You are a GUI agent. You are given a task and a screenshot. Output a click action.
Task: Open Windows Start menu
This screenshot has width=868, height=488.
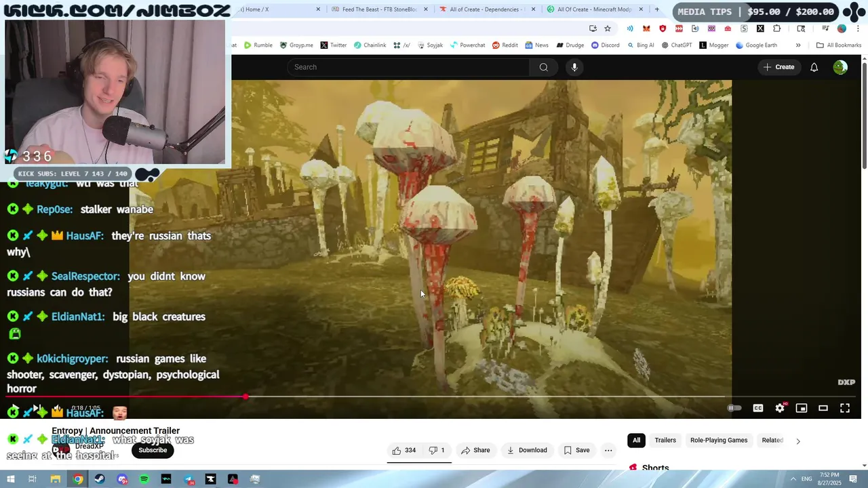(x=10, y=479)
